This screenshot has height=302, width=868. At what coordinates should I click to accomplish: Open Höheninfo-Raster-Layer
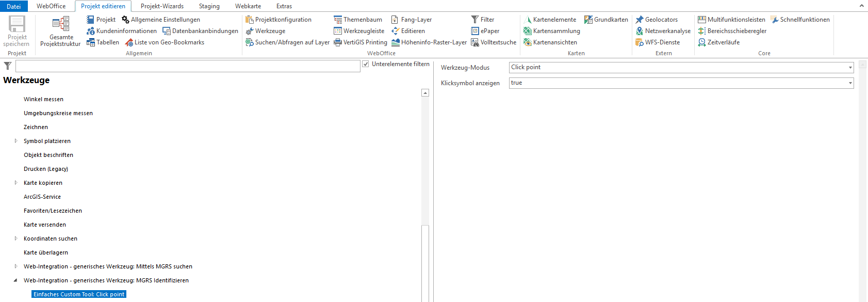pos(429,42)
